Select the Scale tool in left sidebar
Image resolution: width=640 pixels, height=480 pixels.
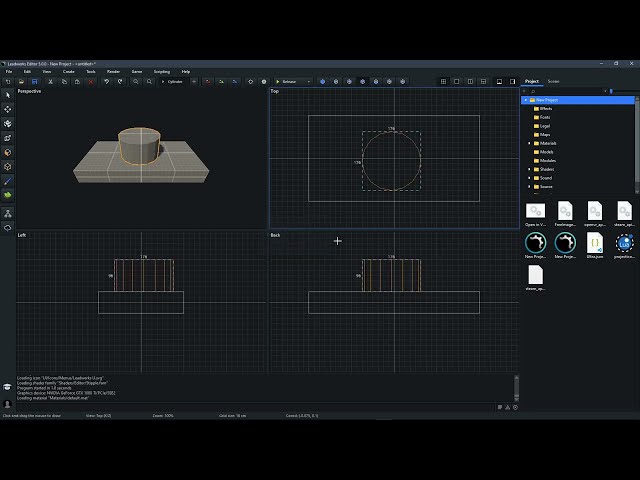click(x=8, y=138)
